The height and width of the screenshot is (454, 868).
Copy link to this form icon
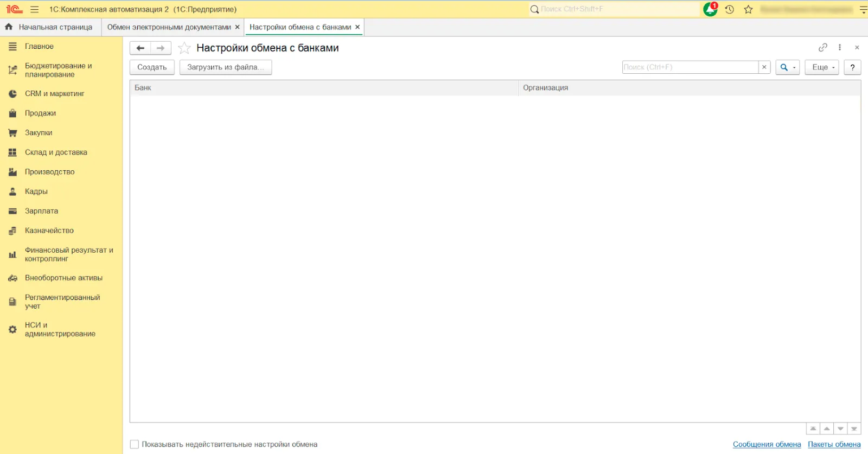click(823, 48)
